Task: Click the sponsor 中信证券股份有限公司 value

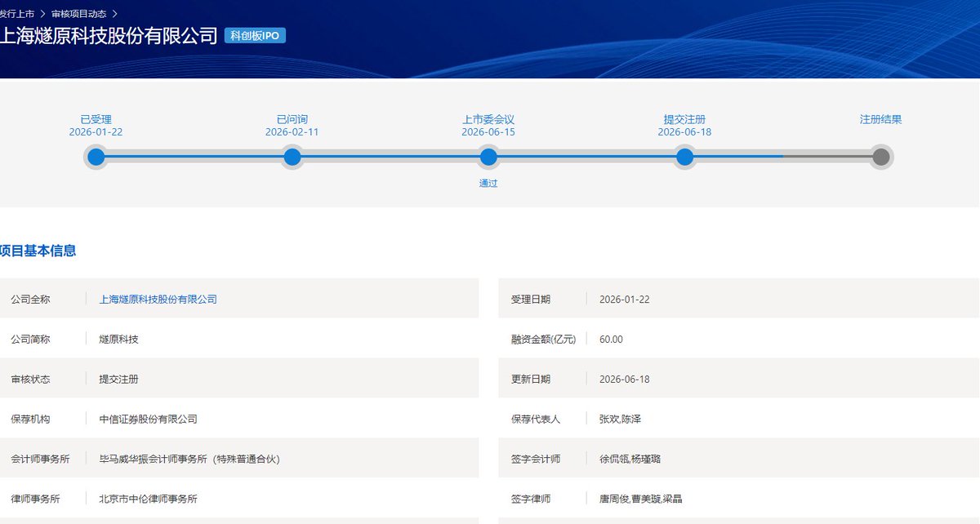Action: tap(148, 420)
